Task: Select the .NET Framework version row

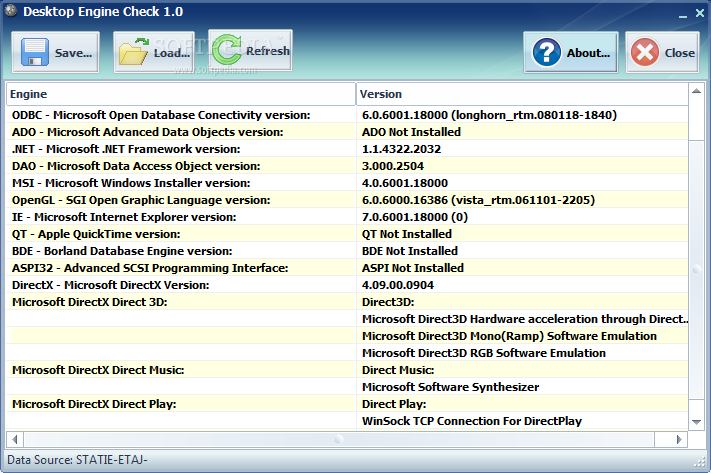Action: tap(347, 149)
